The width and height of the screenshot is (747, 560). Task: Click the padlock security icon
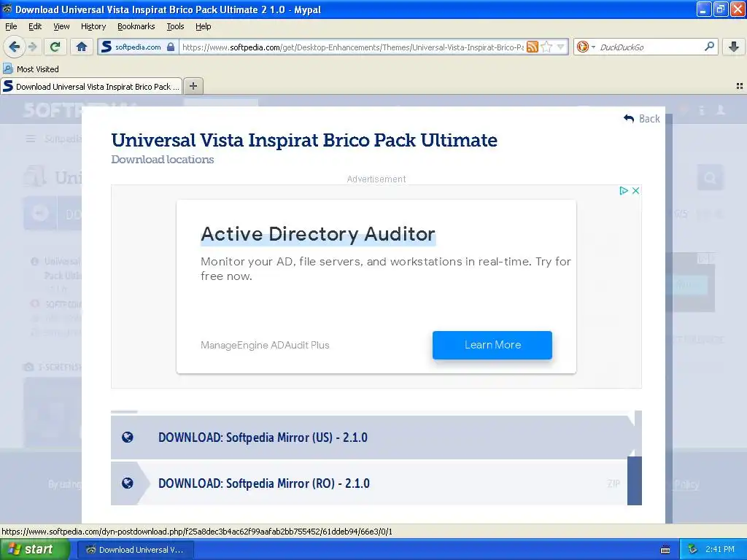point(171,47)
